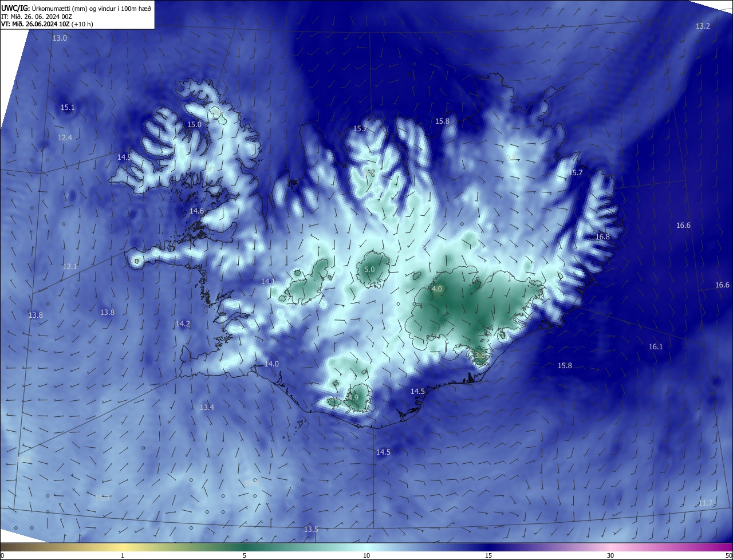Pick the 13.4 value label

tap(207, 407)
